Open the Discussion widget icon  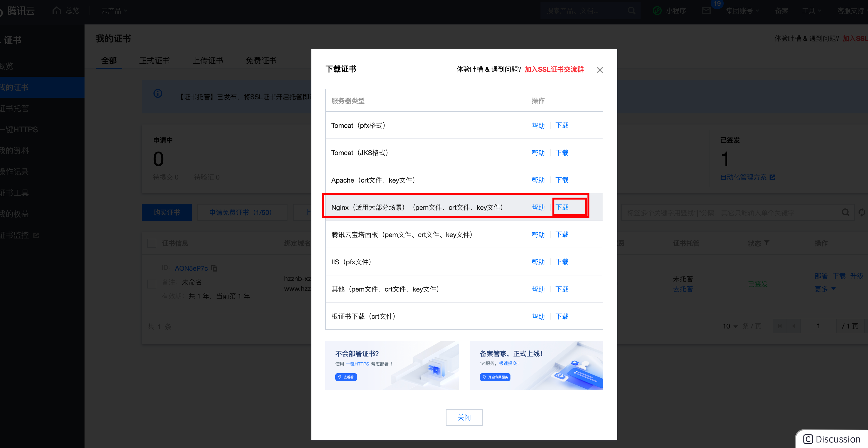click(x=808, y=439)
